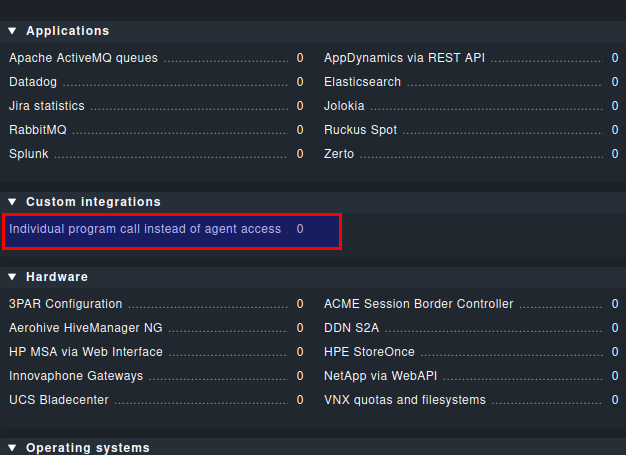Screen dimensions: 626x455
Task: Select Jira statistics entry
Action: point(47,106)
